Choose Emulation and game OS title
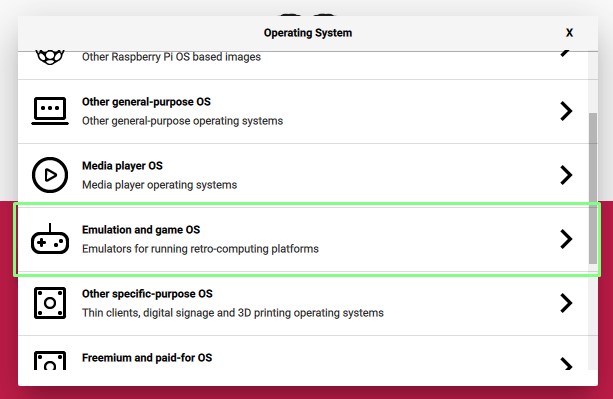This screenshot has width=613, height=399. [x=141, y=230]
